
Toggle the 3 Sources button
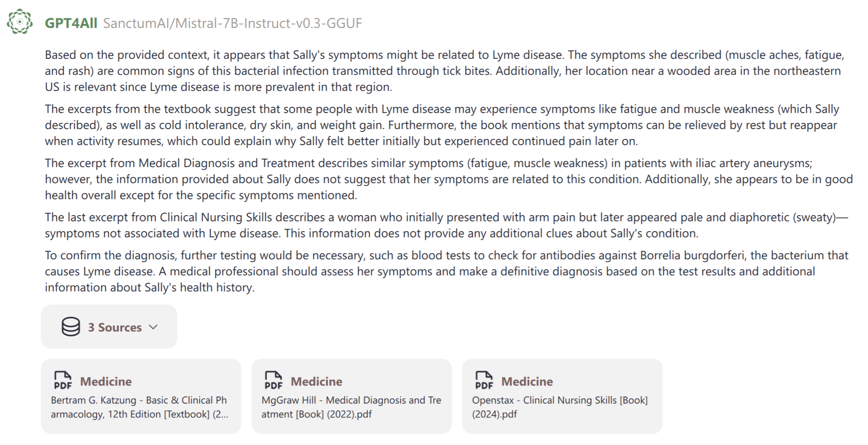[109, 327]
